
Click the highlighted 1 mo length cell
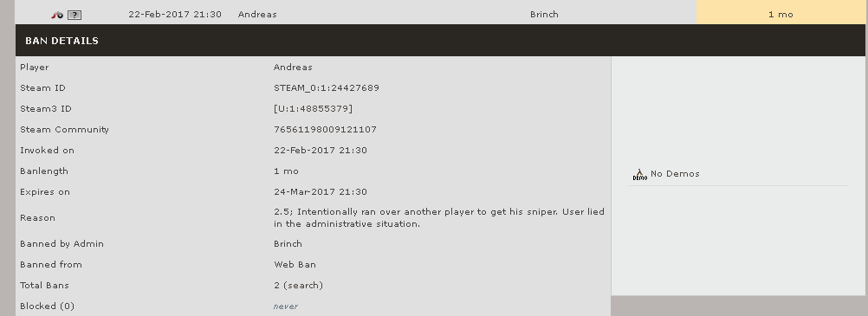[x=781, y=15]
